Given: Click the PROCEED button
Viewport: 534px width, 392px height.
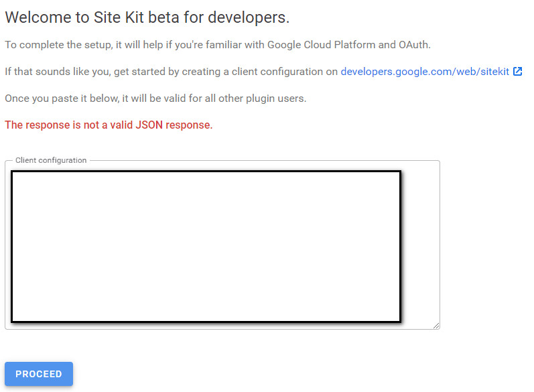Looking at the screenshot, I should 39,374.
